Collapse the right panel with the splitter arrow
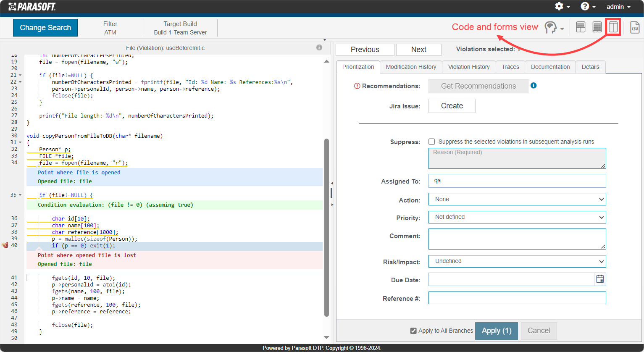 tap(331, 205)
